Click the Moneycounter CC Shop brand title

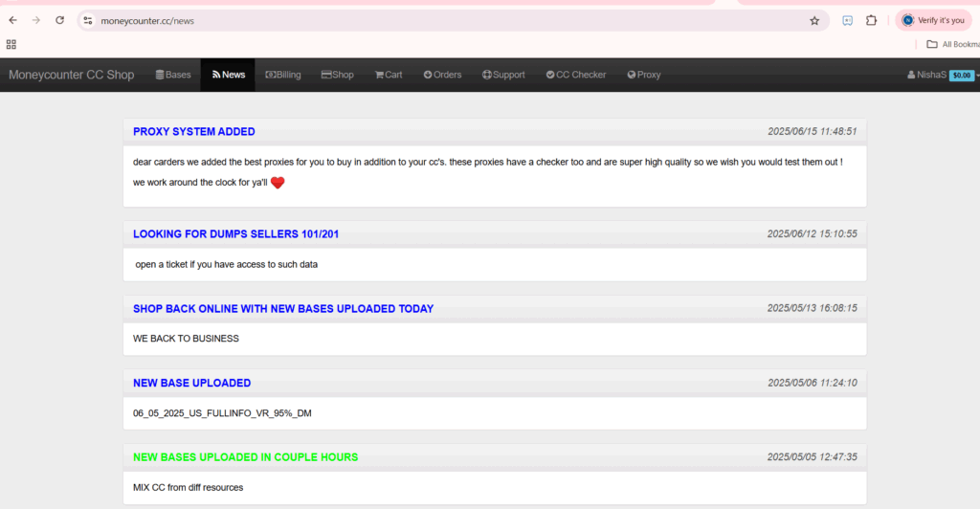click(x=71, y=75)
